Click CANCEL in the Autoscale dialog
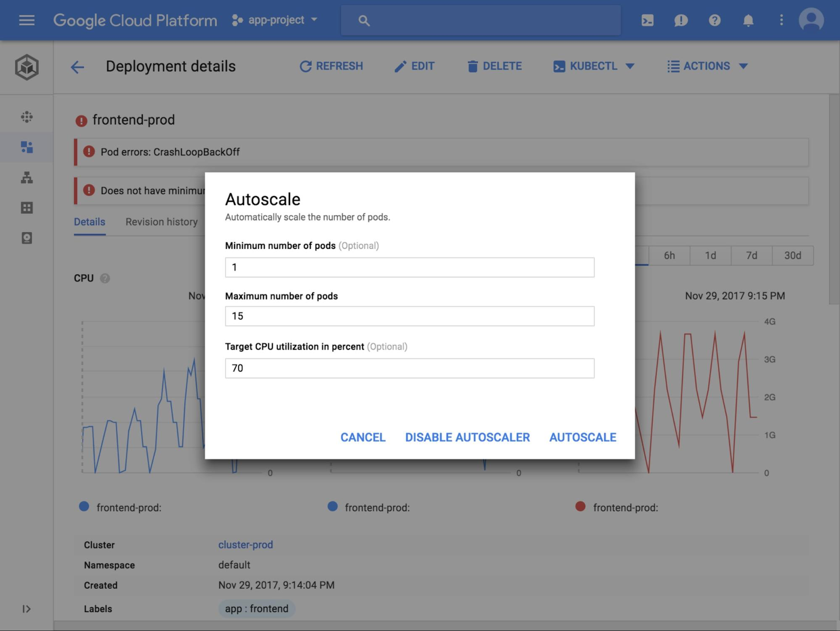This screenshot has width=840, height=631. (x=363, y=437)
